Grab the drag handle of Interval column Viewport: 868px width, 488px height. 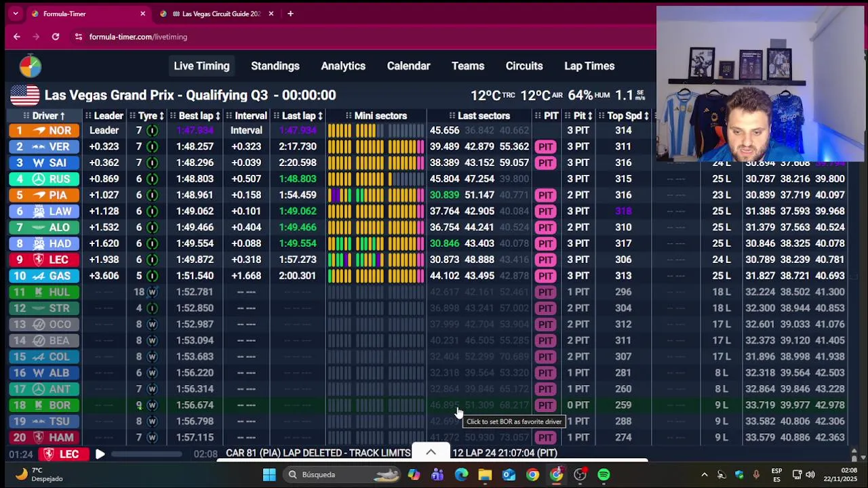click(229, 116)
